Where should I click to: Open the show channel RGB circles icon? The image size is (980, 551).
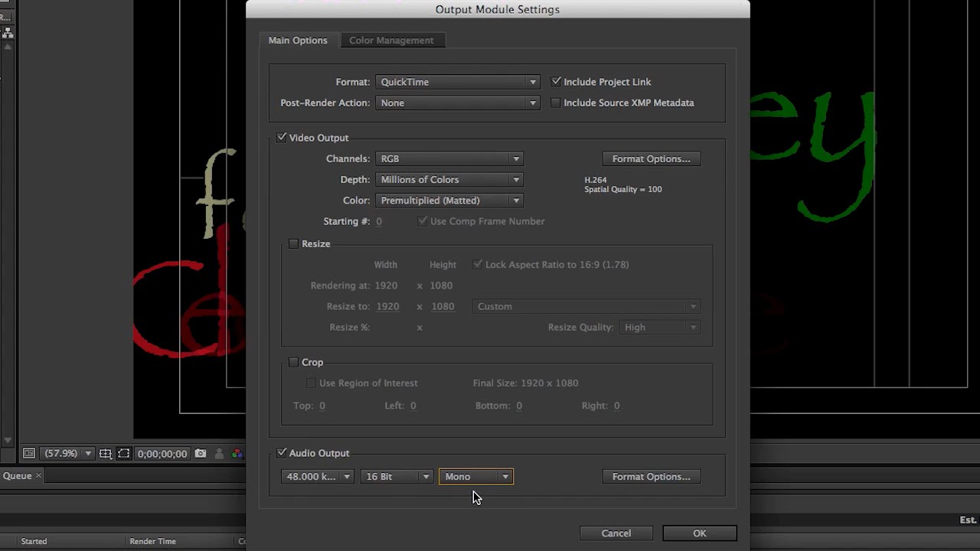[237, 454]
